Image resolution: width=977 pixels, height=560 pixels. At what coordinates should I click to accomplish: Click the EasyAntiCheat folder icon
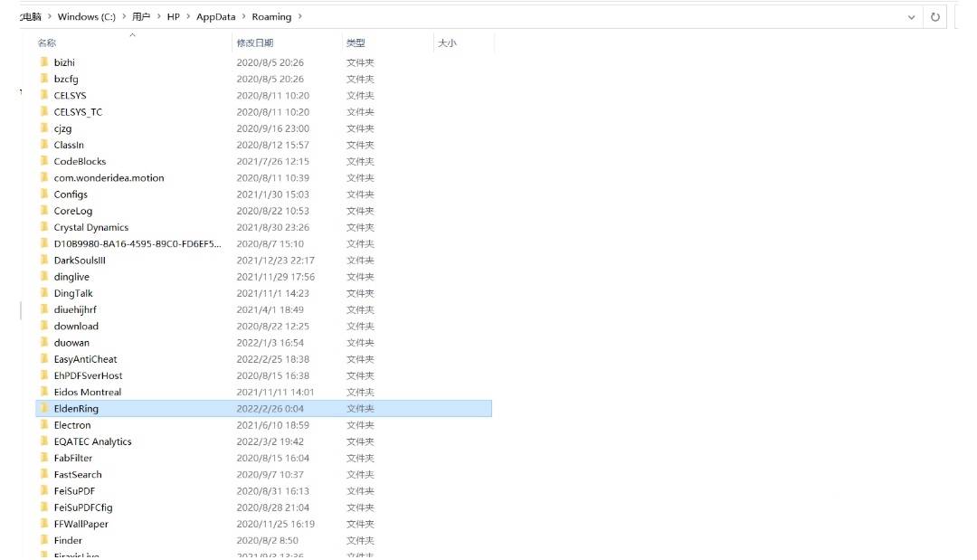pyautogui.click(x=43, y=359)
